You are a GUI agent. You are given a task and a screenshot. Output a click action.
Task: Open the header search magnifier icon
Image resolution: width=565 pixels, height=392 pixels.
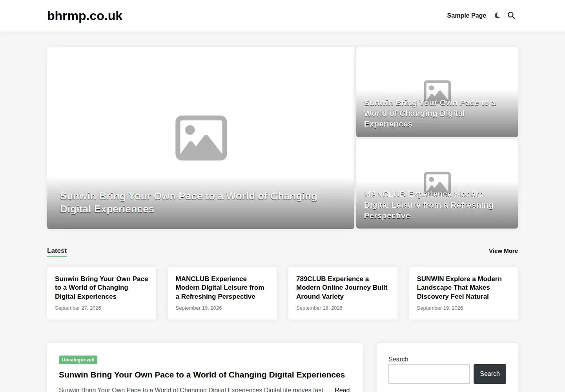tap(511, 16)
